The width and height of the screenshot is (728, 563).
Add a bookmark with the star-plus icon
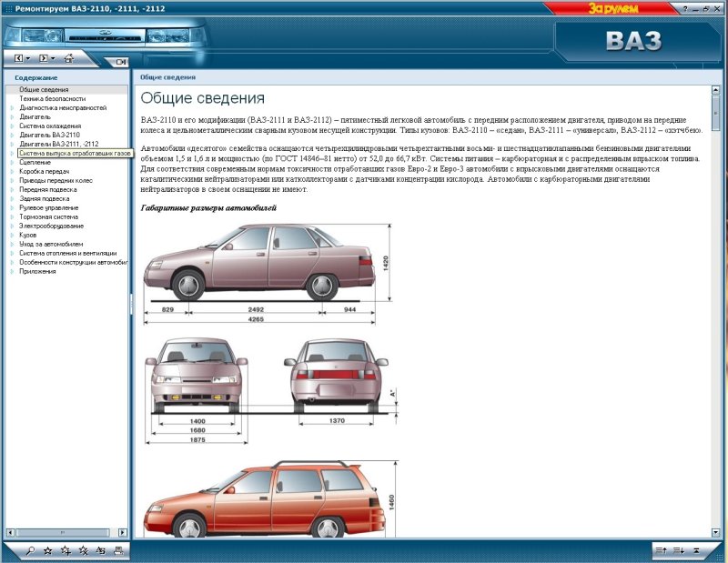[x=66, y=551]
